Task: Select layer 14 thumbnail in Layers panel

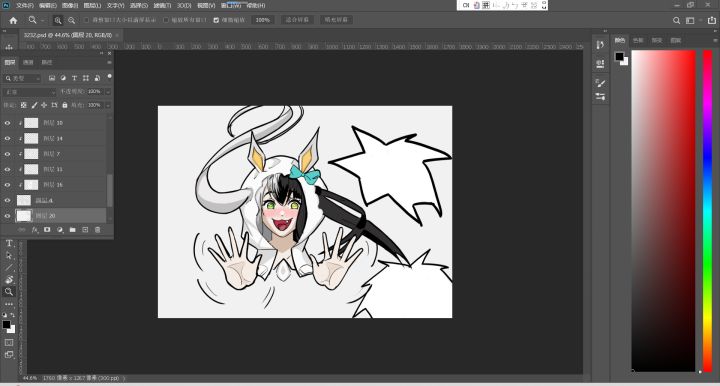Action: [31, 139]
